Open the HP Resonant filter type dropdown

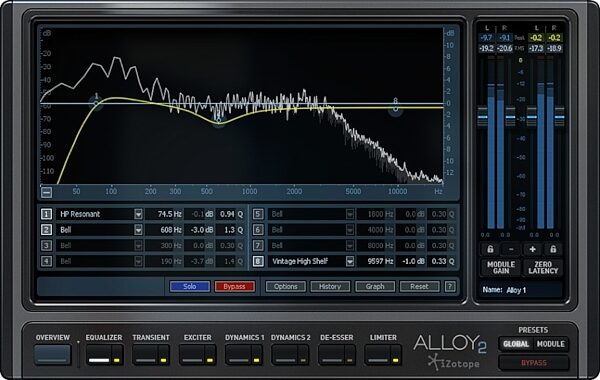(138, 214)
